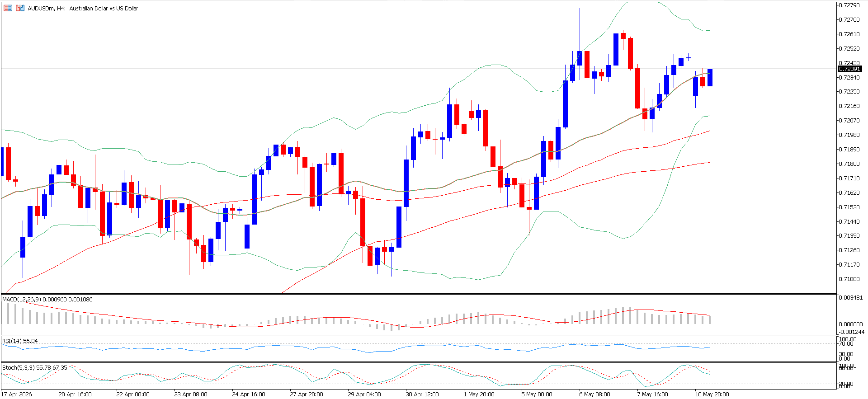The image size is (868, 399).
Task: Click the tallest blue candle's upper wick
Action: coord(580,29)
